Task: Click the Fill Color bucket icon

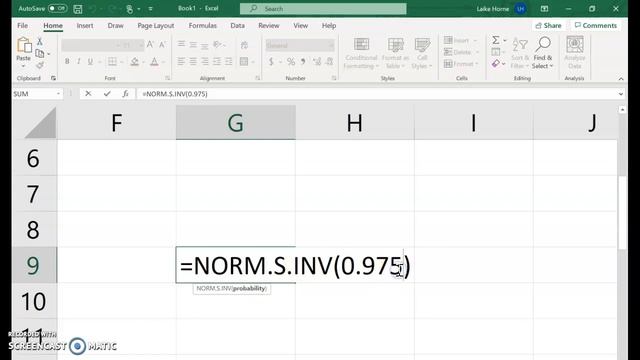Action: click(x=134, y=62)
